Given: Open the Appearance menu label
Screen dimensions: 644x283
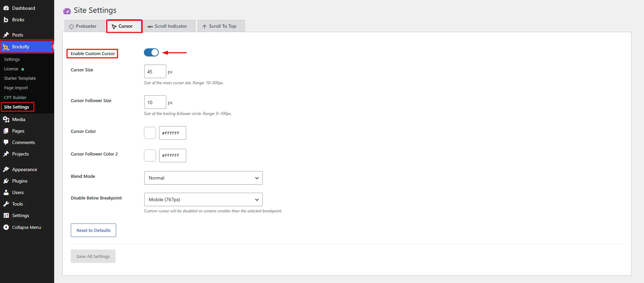Looking at the screenshot, I should coord(25,169).
